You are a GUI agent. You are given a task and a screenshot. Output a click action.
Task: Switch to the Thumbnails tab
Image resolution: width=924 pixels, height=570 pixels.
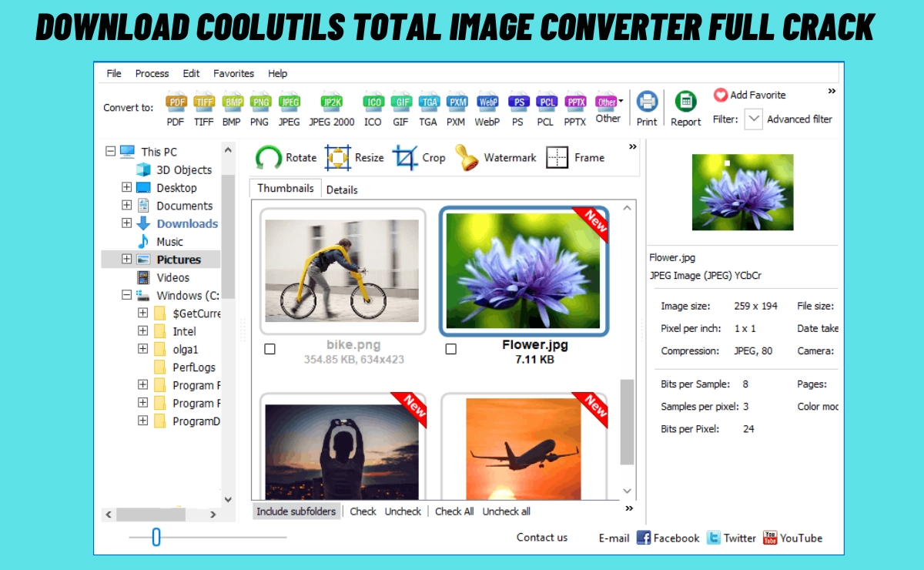(x=286, y=188)
